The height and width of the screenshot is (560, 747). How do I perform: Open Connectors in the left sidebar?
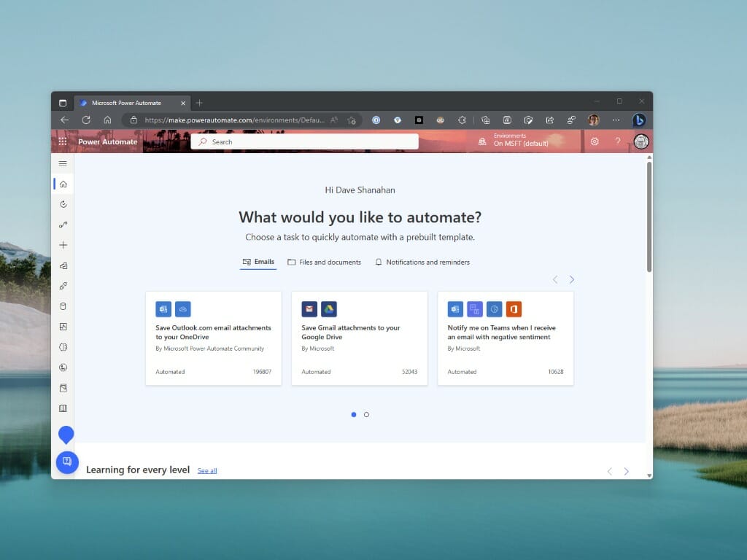pos(63,286)
